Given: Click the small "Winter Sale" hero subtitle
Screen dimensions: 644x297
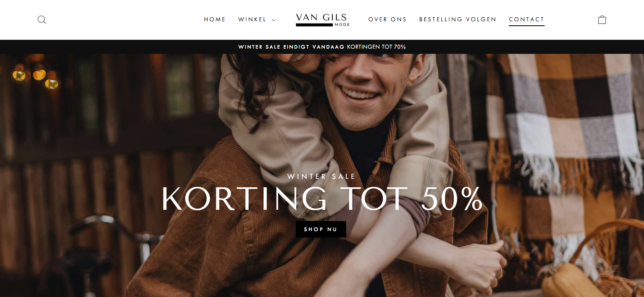Looking at the screenshot, I should pyautogui.click(x=321, y=176).
